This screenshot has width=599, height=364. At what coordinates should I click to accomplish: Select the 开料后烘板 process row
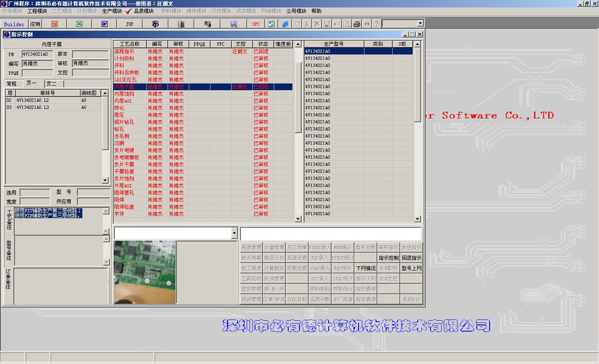coord(203,73)
